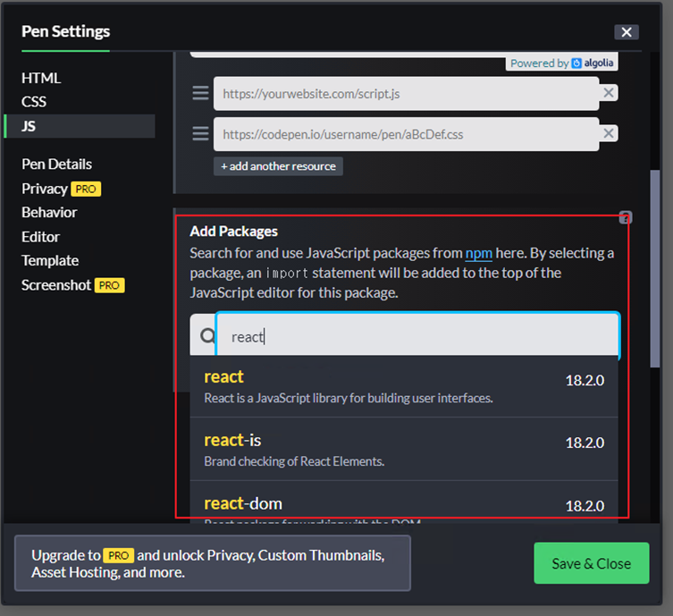Screen dimensions: 673x616
Task: Follow the npm link
Action: coord(478,253)
